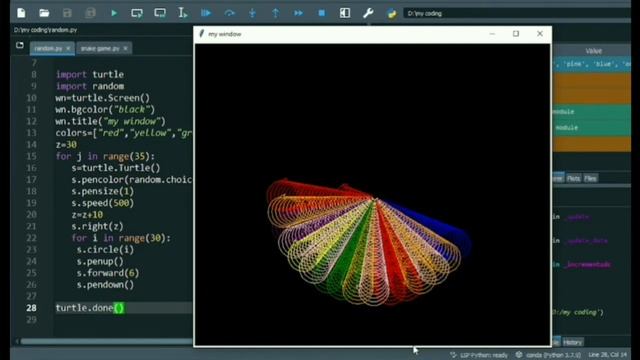640x360 pixels.
Task: Minimize the 'my window' turtle window
Action: coord(492,34)
